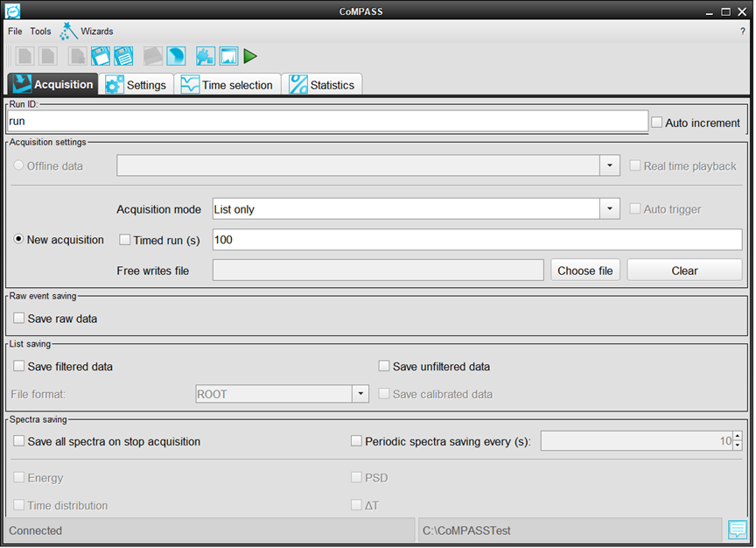Click the plug connection toolbar icon

pyautogui.click(x=206, y=56)
